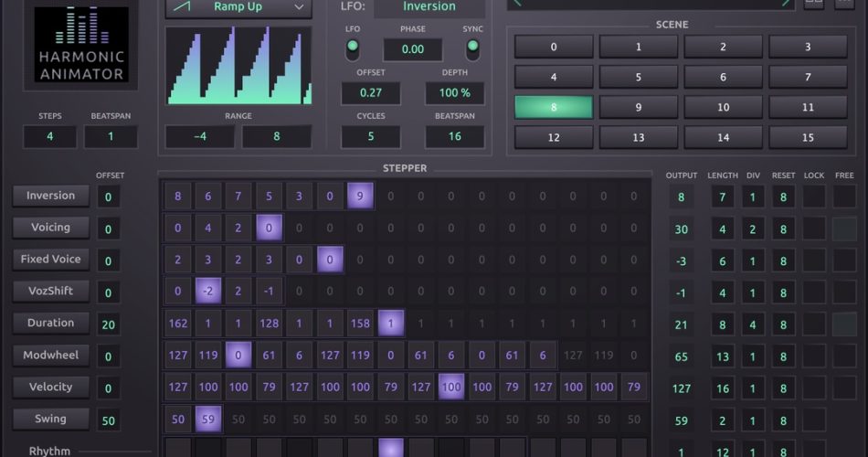Click the LFO ramp waveform display
This screenshot has height=457, width=868.
click(238, 66)
